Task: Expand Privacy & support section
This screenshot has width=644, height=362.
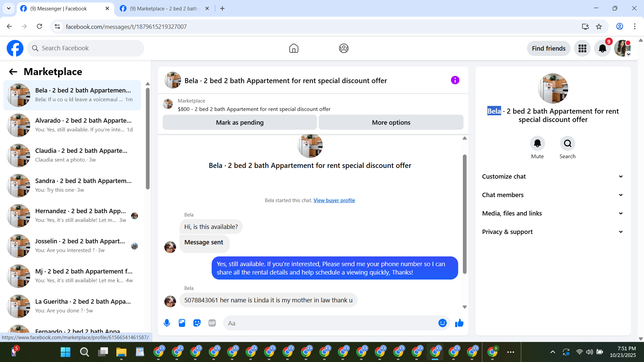Action: click(553, 232)
